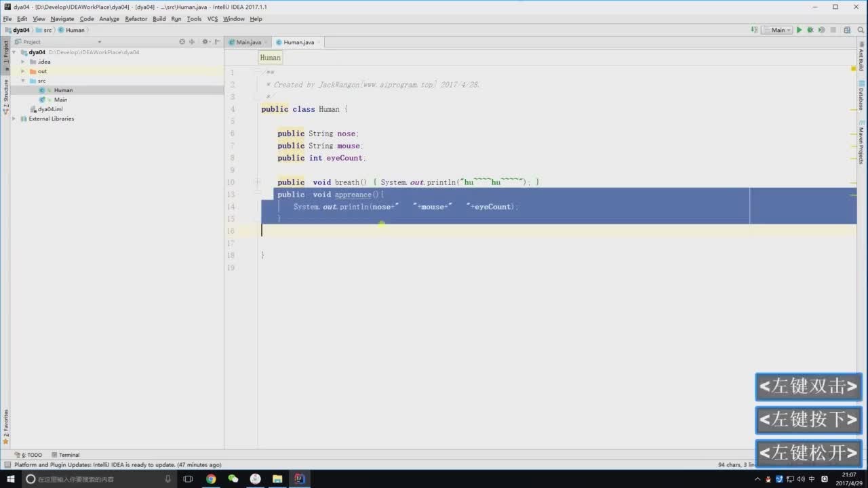This screenshot has height=488, width=868.
Task: Open the Main run configuration dropdown
Action: coord(777,30)
